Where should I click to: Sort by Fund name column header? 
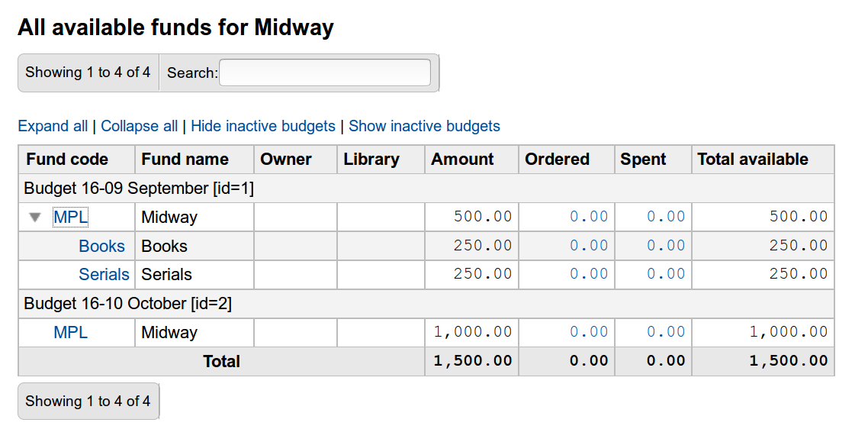click(185, 160)
